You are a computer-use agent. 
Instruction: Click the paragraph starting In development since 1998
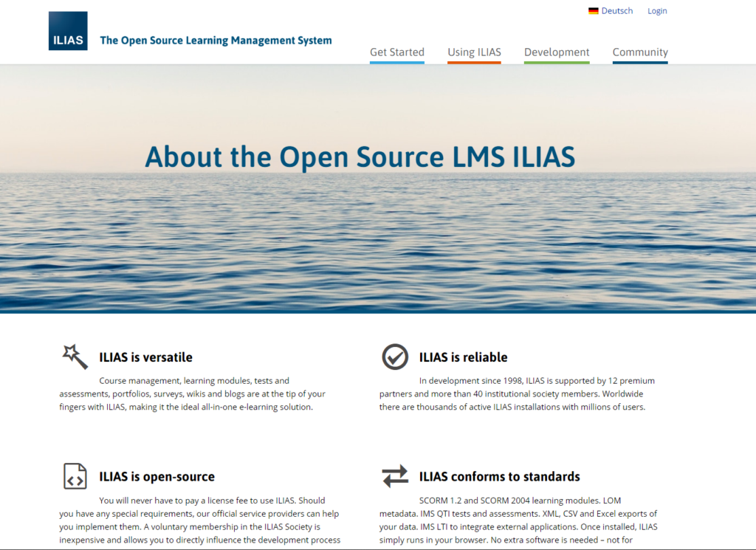[x=517, y=393]
